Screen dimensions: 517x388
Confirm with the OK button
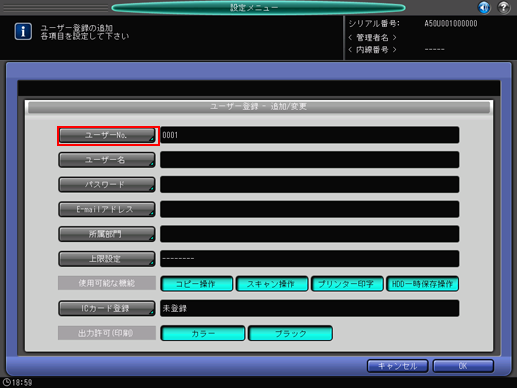463,366
